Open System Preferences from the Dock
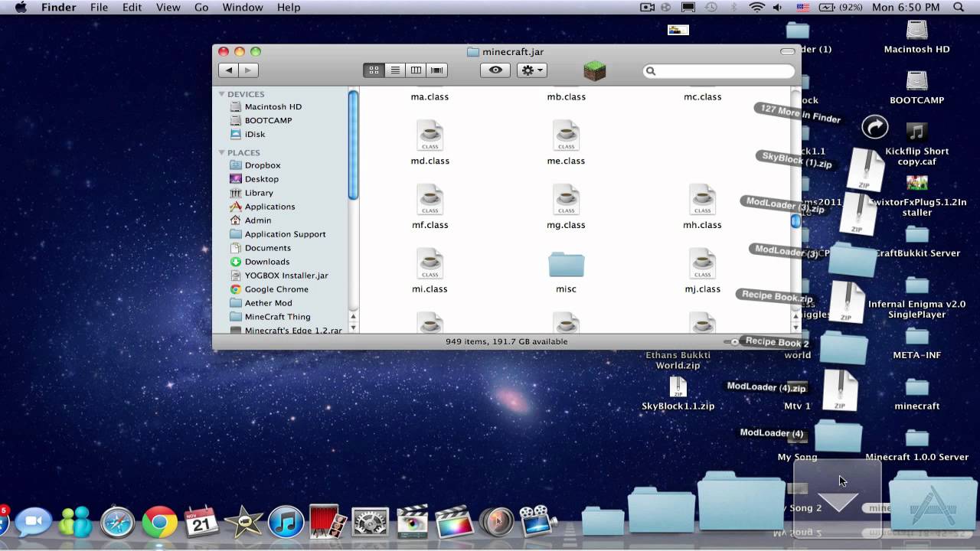 tap(370, 523)
